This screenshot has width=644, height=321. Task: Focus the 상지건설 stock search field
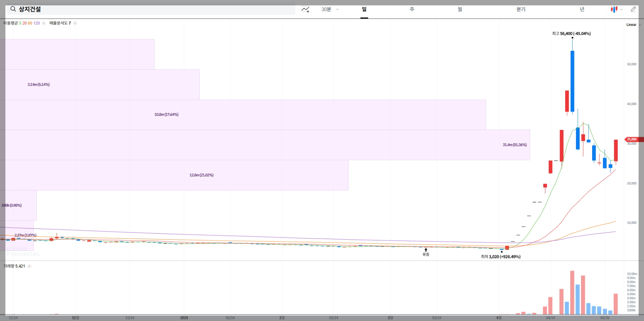pyautogui.click(x=151, y=9)
